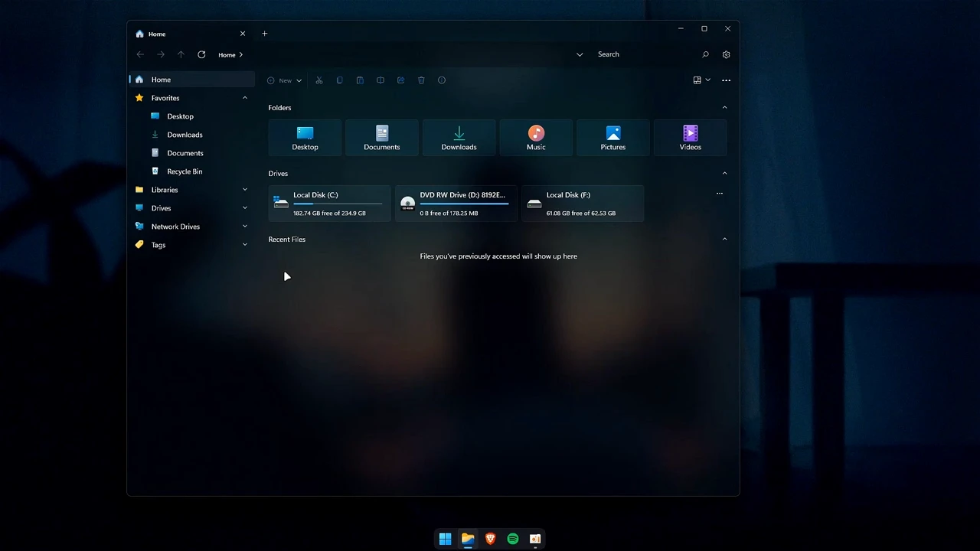Open the Search magnifying glass

click(705, 54)
